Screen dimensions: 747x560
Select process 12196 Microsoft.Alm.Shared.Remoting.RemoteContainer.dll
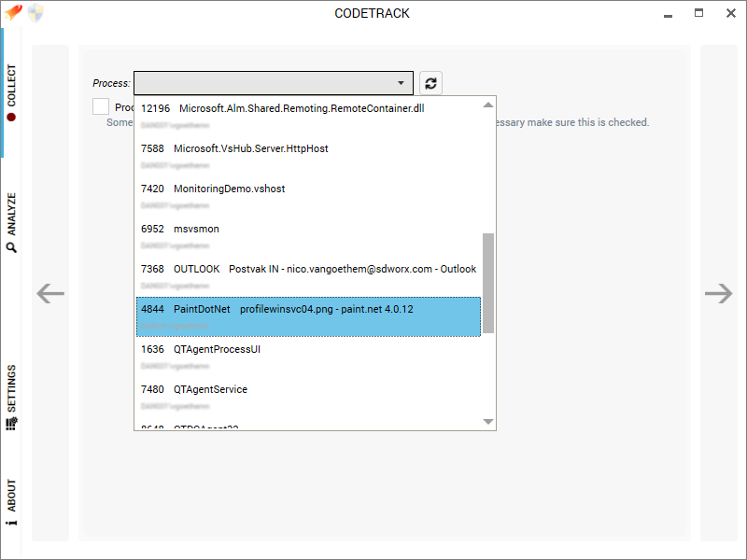click(308, 116)
